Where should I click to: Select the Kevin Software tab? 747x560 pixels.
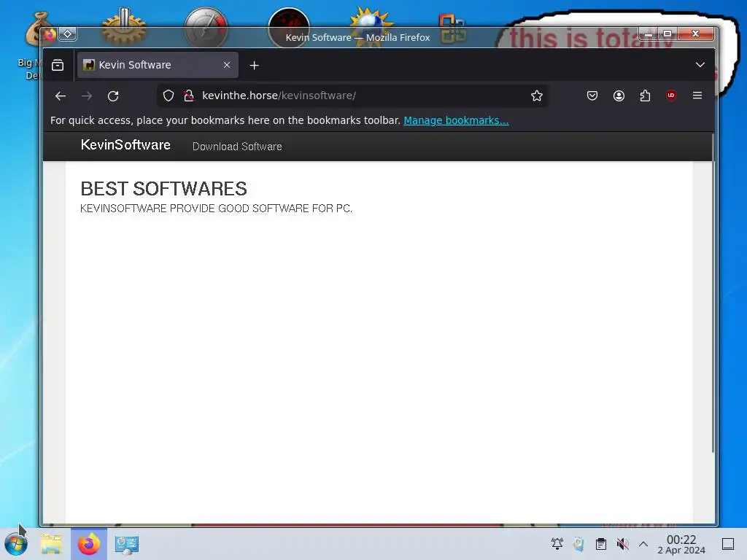158,65
